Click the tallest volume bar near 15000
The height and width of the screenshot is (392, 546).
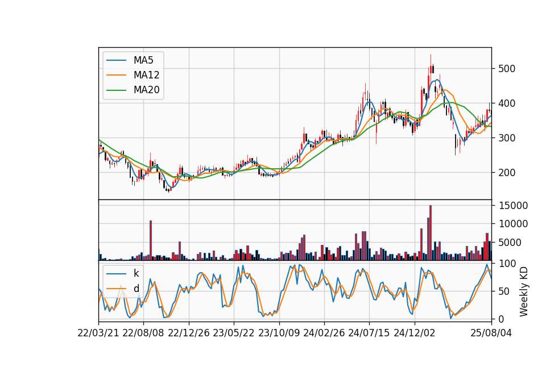pos(431,233)
